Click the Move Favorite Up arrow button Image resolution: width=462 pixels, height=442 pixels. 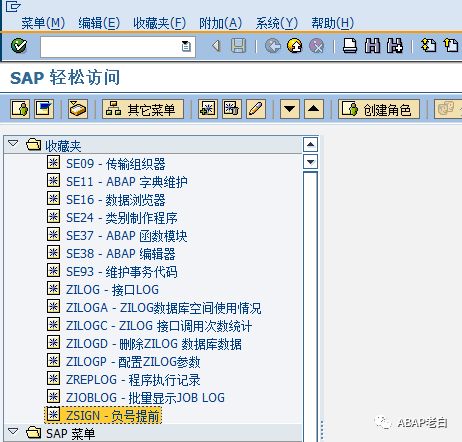click(314, 109)
